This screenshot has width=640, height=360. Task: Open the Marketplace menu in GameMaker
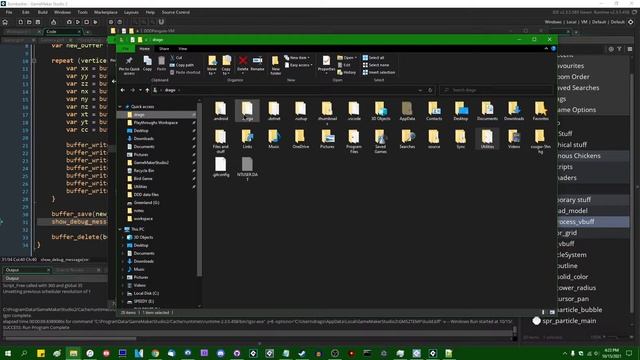(106, 12)
